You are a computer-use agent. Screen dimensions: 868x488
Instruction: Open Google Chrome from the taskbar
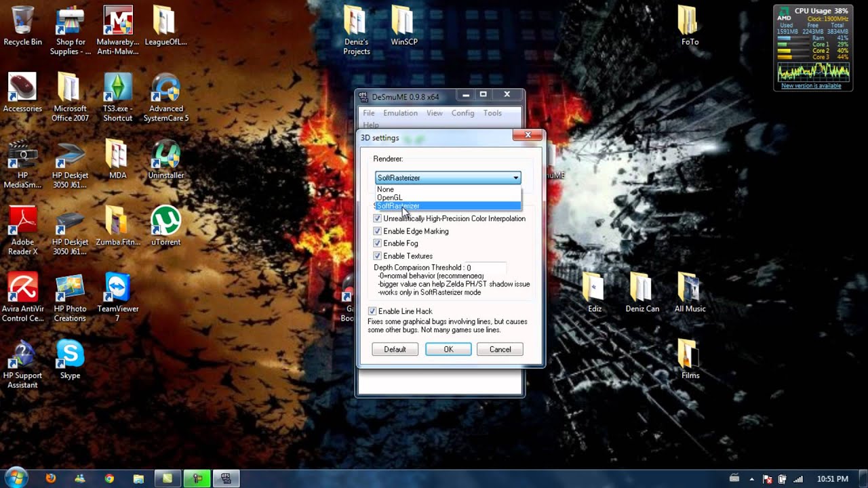click(110, 479)
